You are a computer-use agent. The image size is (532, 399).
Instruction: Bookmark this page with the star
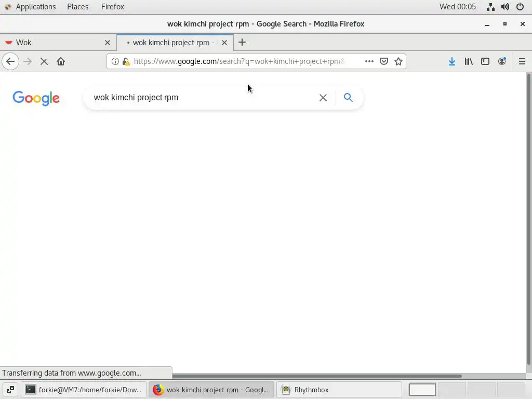(x=398, y=61)
